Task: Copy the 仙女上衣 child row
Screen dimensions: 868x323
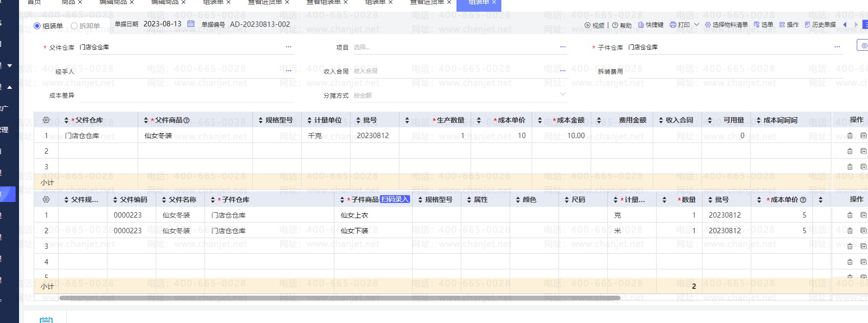Action: coord(863,215)
